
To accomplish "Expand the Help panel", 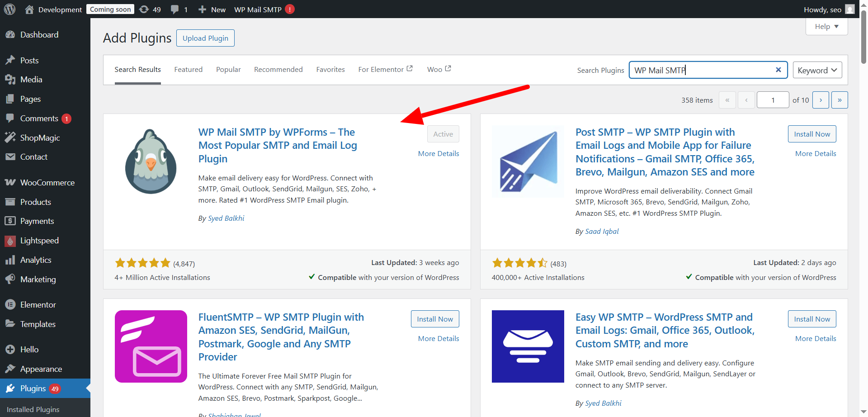I will click(826, 26).
